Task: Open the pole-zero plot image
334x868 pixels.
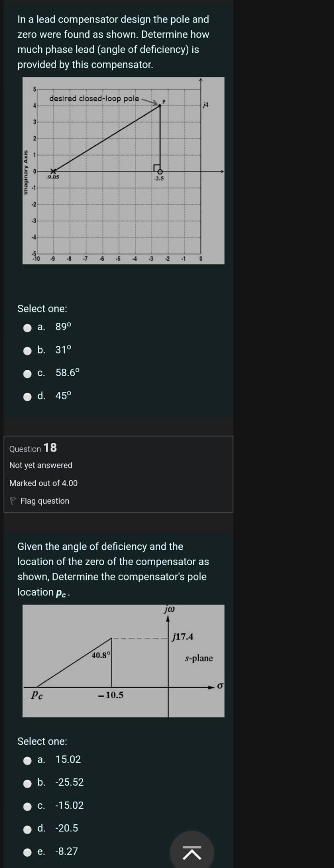Action: tap(124, 171)
